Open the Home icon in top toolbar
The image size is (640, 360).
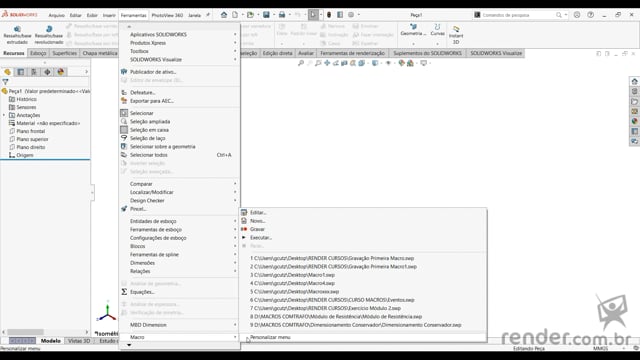tap(224, 15)
